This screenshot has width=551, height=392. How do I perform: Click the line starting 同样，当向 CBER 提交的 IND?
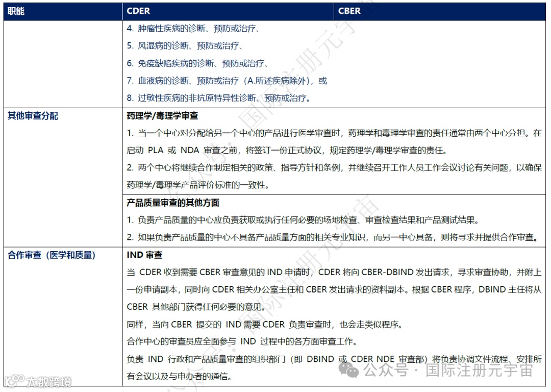click(x=264, y=324)
